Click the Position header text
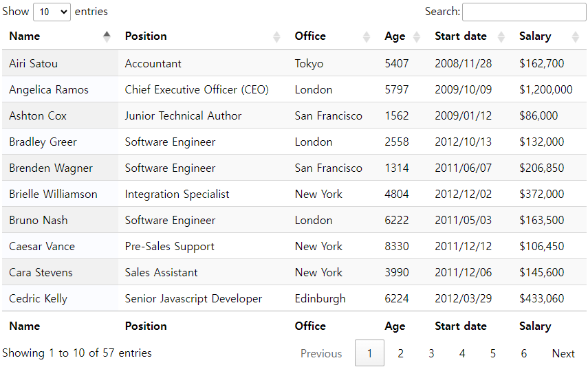 click(146, 36)
